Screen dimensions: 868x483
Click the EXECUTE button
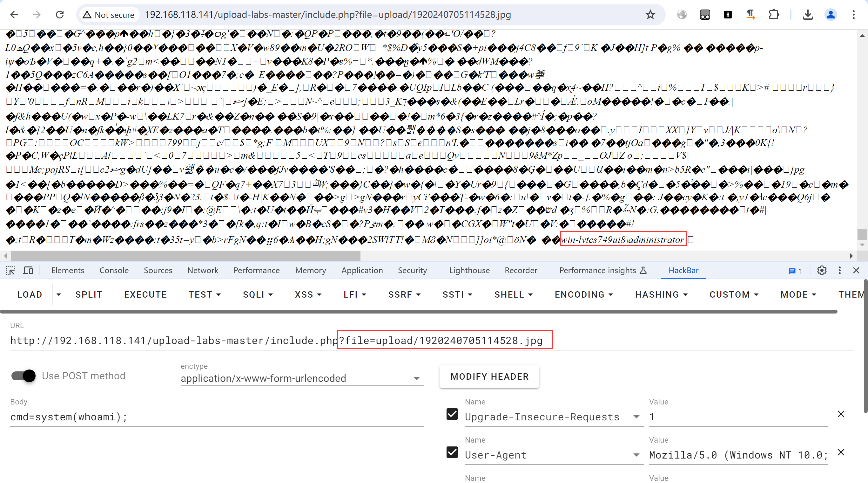(145, 294)
